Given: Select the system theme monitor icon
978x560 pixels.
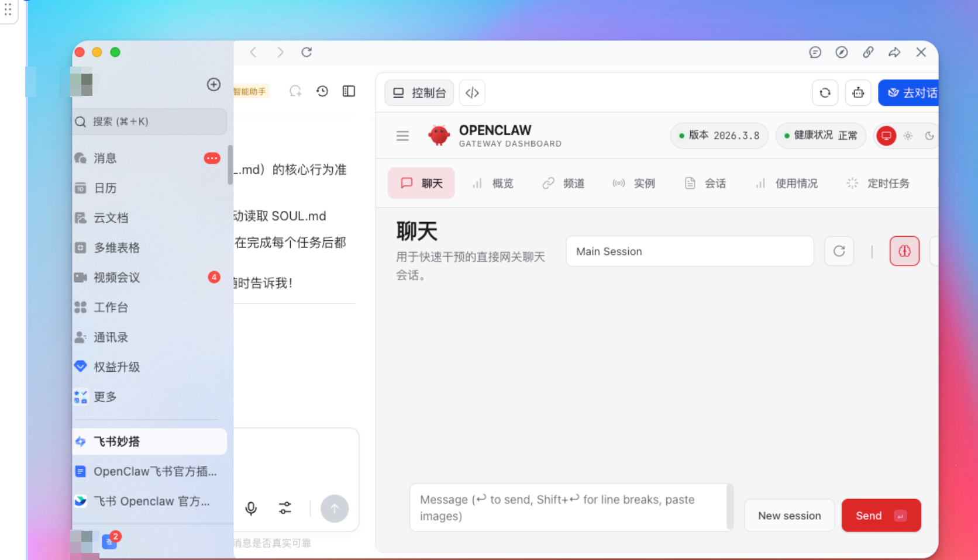Looking at the screenshot, I should click(x=886, y=136).
